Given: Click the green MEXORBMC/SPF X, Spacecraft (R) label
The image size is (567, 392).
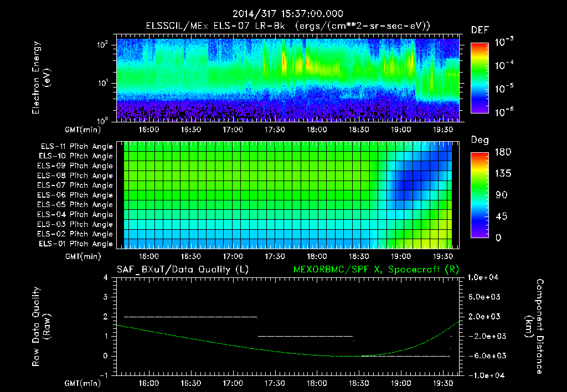Looking at the screenshot, I should click(x=376, y=270).
